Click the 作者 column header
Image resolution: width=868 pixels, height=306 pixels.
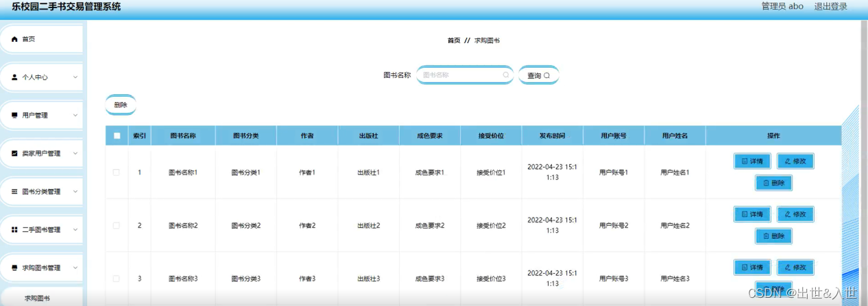click(x=307, y=136)
